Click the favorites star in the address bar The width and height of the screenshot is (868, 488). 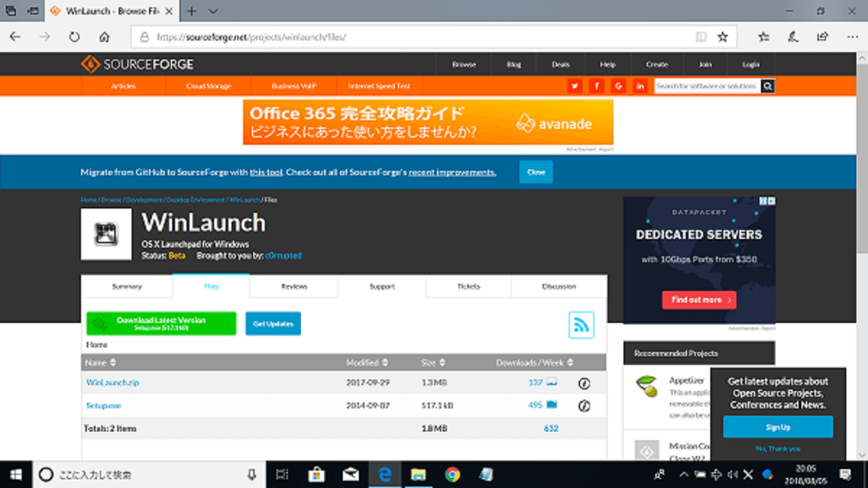tap(724, 36)
